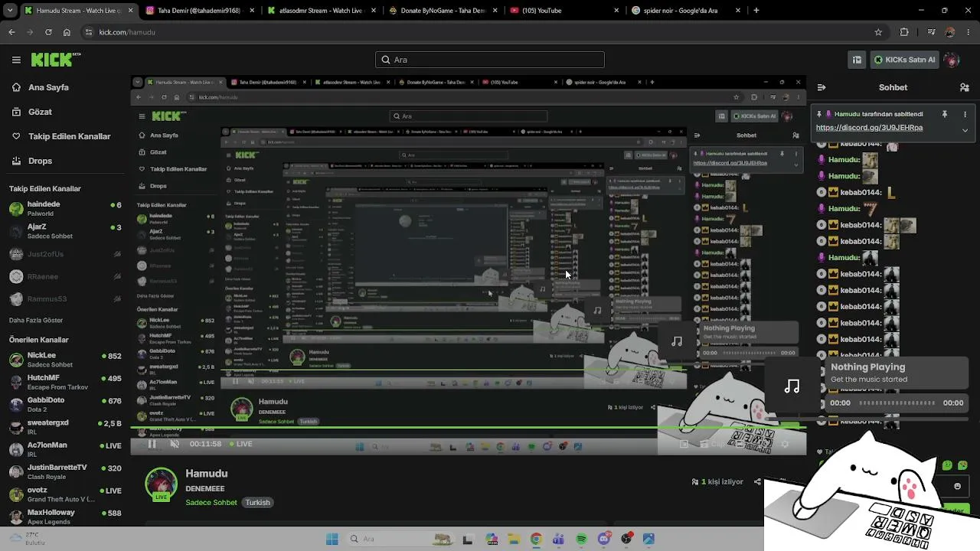Unmute the stream volume

coord(175,444)
